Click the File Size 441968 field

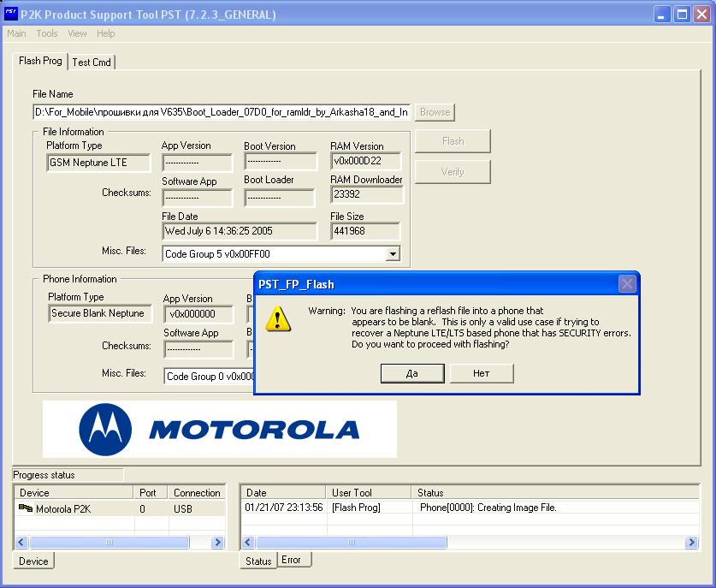[365, 231]
